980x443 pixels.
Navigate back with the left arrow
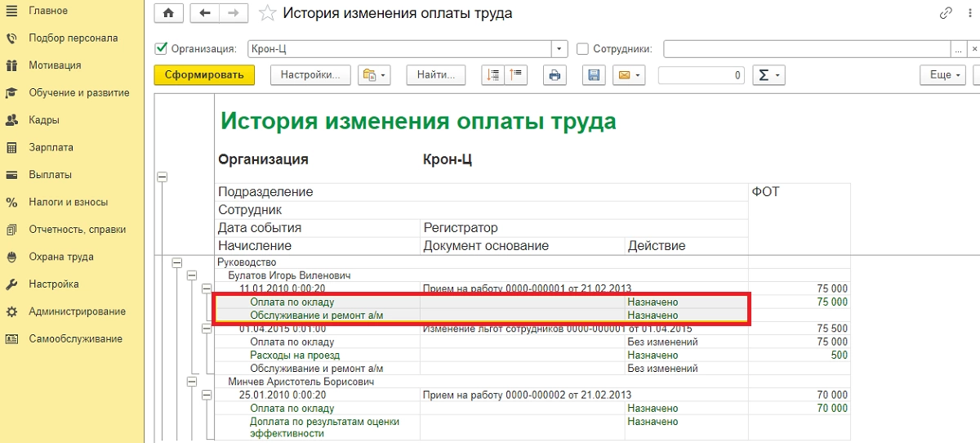tap(204, 13)
